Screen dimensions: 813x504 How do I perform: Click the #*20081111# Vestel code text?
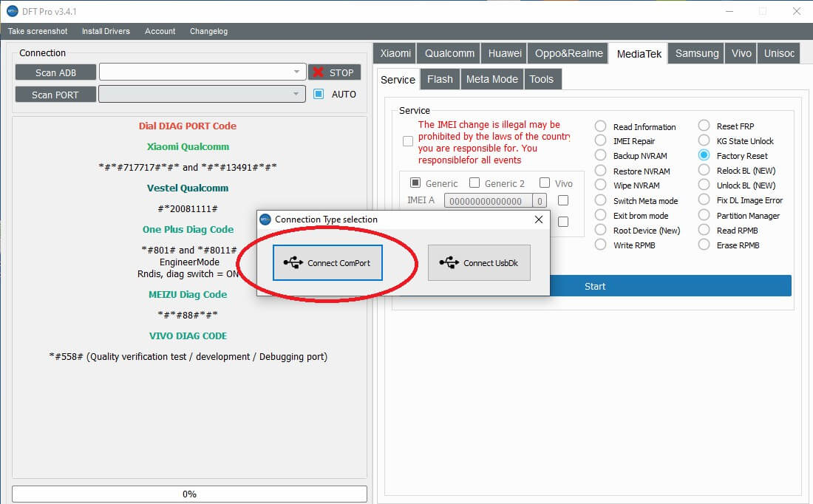click(188, 208)
